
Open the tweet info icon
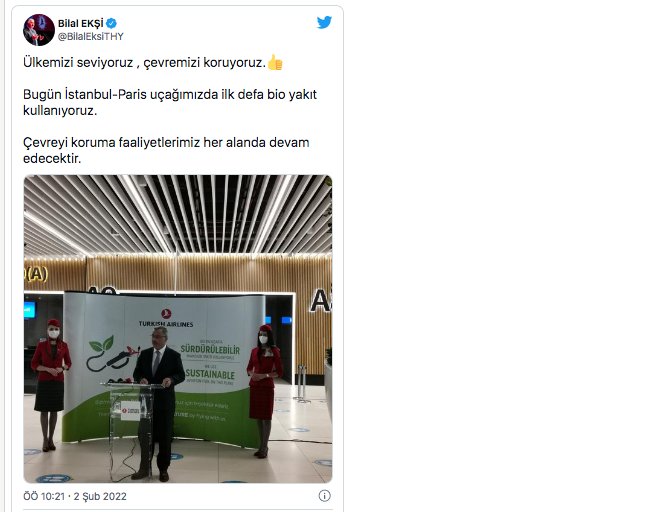324,496
